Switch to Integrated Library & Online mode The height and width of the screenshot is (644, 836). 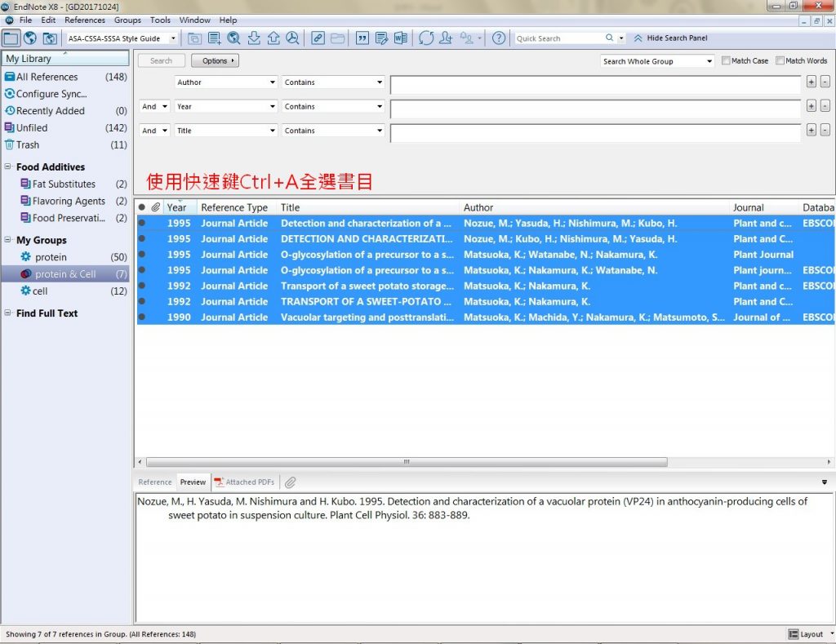[x=50, y=38]
